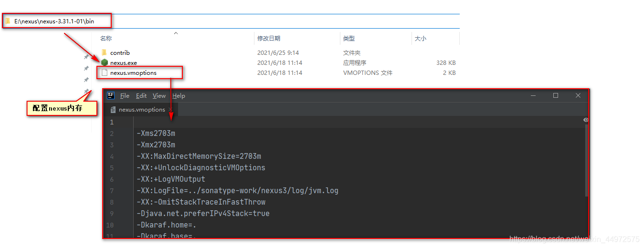Open the Help menu

[179, 96]
